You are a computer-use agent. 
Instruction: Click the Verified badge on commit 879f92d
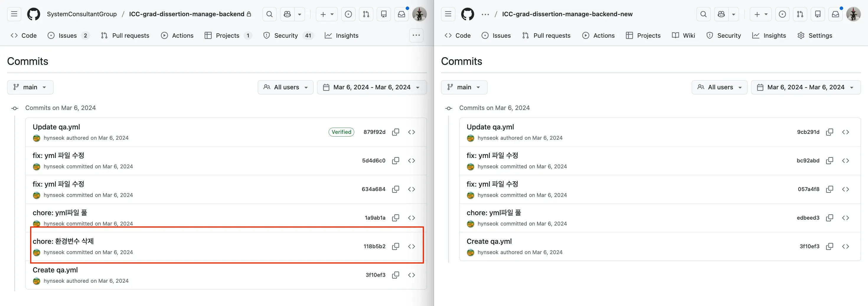coord(341,132)
